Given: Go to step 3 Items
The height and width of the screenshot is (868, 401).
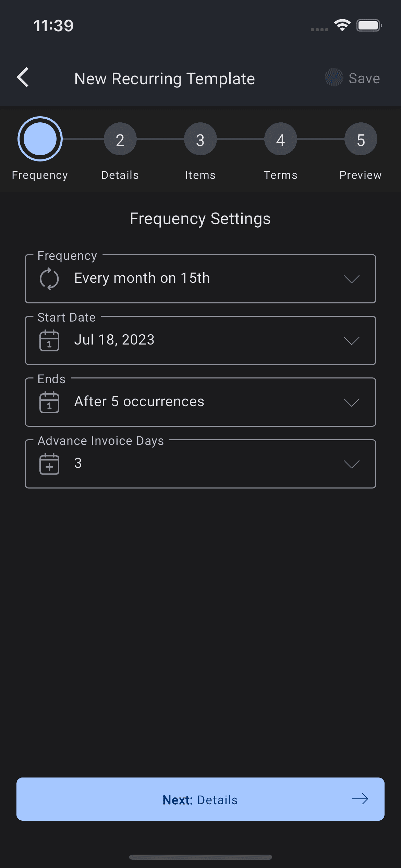Looking at the screenshot, I should pyautogui.click(x=200, y=139).
